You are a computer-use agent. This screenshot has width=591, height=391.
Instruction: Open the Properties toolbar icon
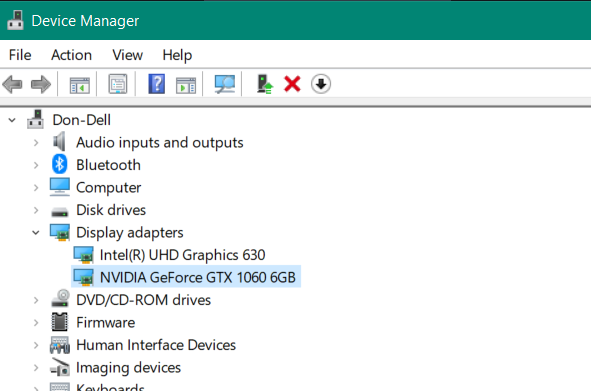click(x=118, y=84)
